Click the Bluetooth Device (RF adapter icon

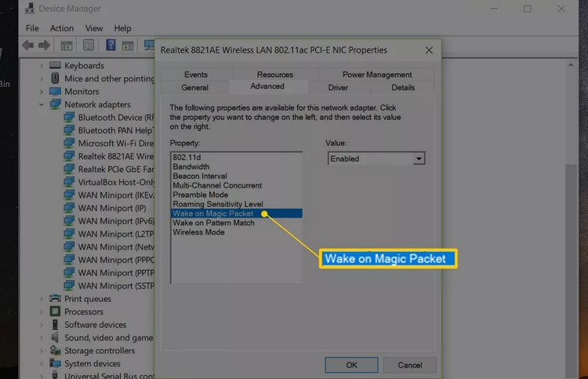pos(69,118)
